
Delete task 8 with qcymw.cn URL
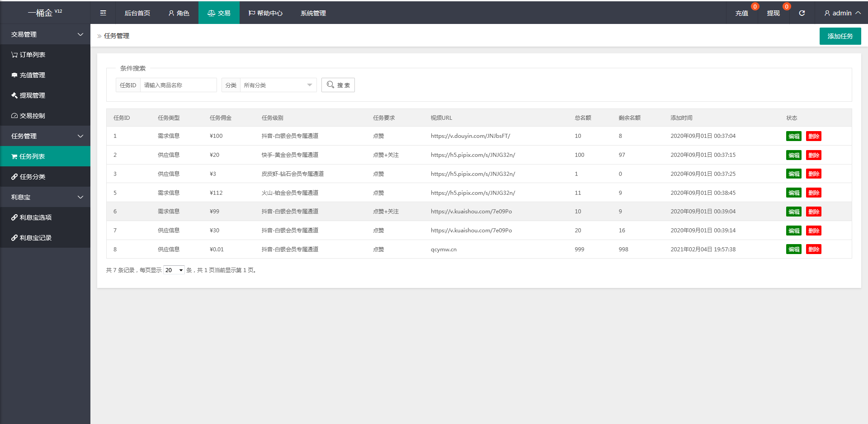tap(814, 249)
